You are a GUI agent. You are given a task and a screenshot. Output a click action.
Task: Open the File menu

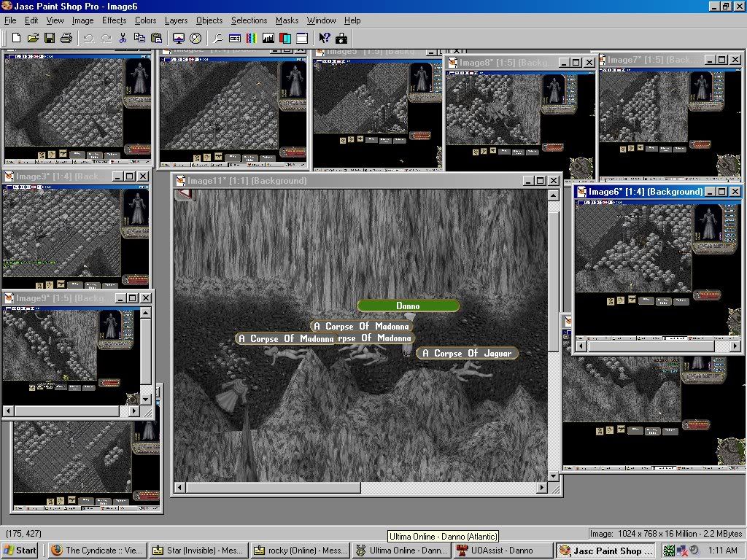click(x=10, y=20)
